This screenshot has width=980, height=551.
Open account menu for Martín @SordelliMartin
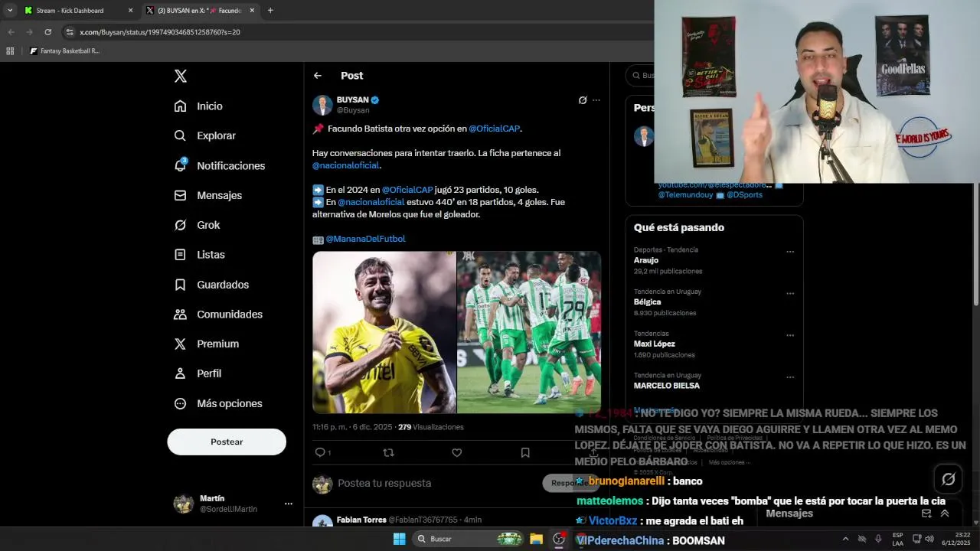pos(289,504)
